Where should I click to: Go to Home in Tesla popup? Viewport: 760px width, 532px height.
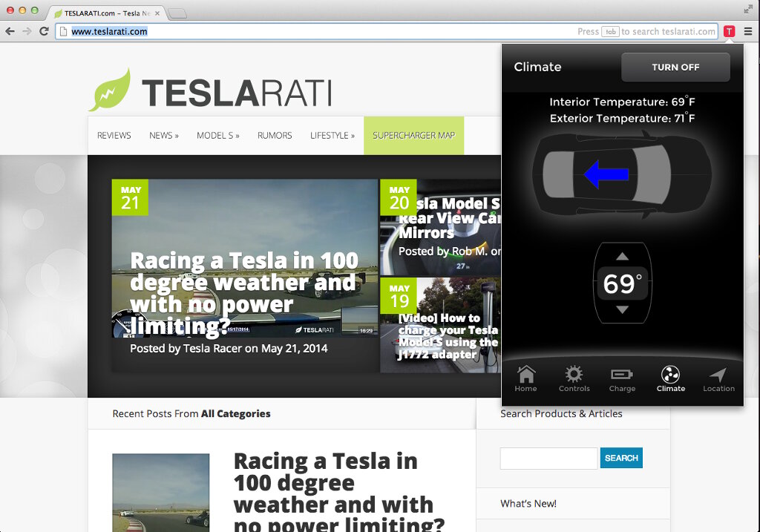click(x=526, y=379)
